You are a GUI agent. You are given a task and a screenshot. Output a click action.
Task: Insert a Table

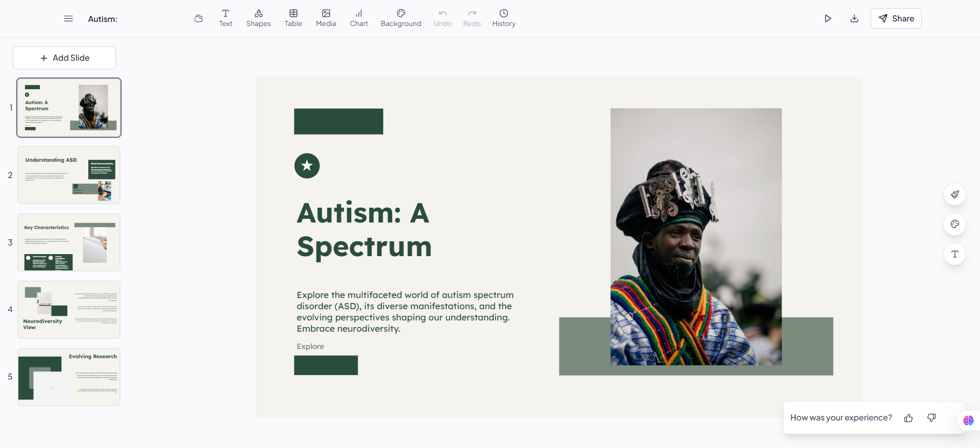point(293,18)
